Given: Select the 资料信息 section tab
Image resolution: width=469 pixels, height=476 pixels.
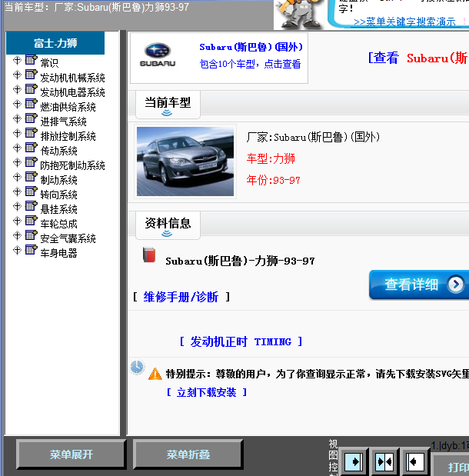Looking at the screenshot, I should 168,225.
